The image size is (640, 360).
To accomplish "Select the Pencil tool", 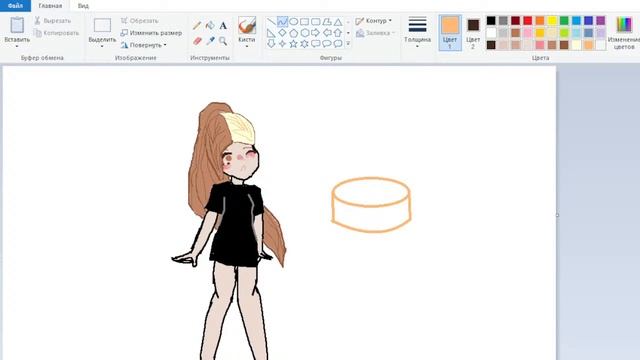I will click(197, 26).
